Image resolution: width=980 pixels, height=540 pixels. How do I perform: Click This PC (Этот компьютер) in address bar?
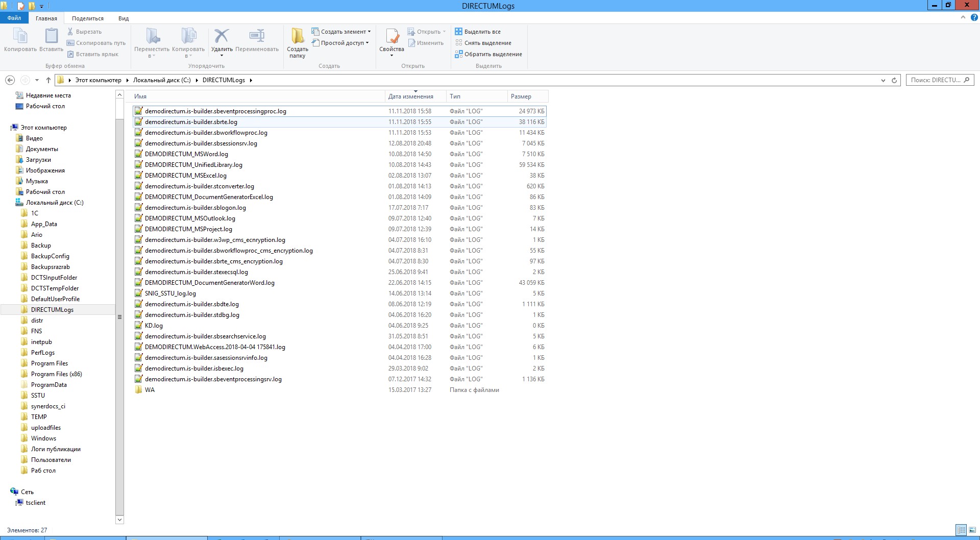click(x=99, y=80)
